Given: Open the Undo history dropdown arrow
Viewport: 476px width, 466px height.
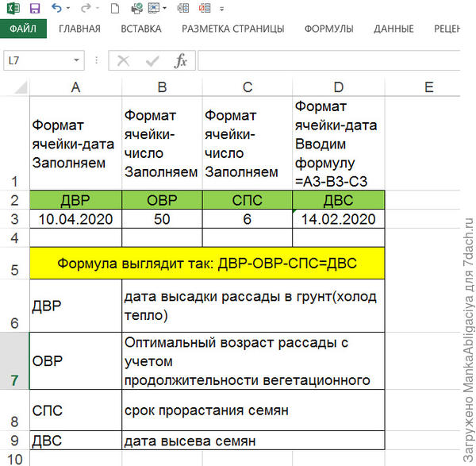Looking at the screenshot, I should (70, 10).
